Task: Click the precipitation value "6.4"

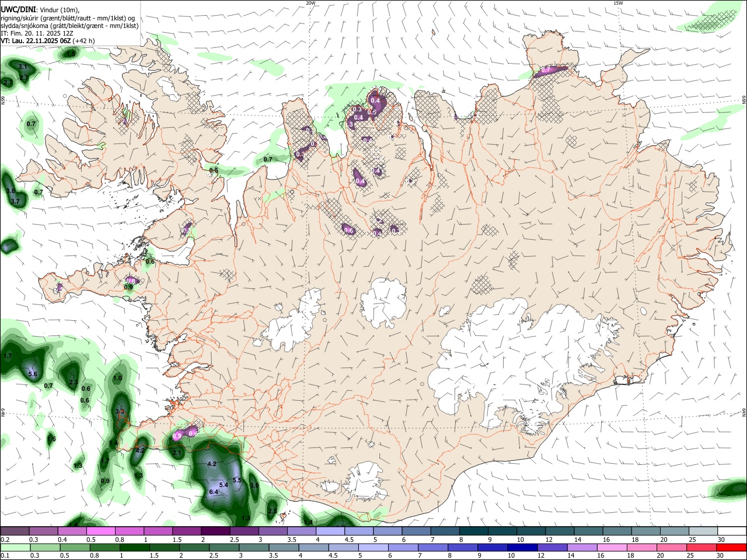Action: click(x=214, y=492)
